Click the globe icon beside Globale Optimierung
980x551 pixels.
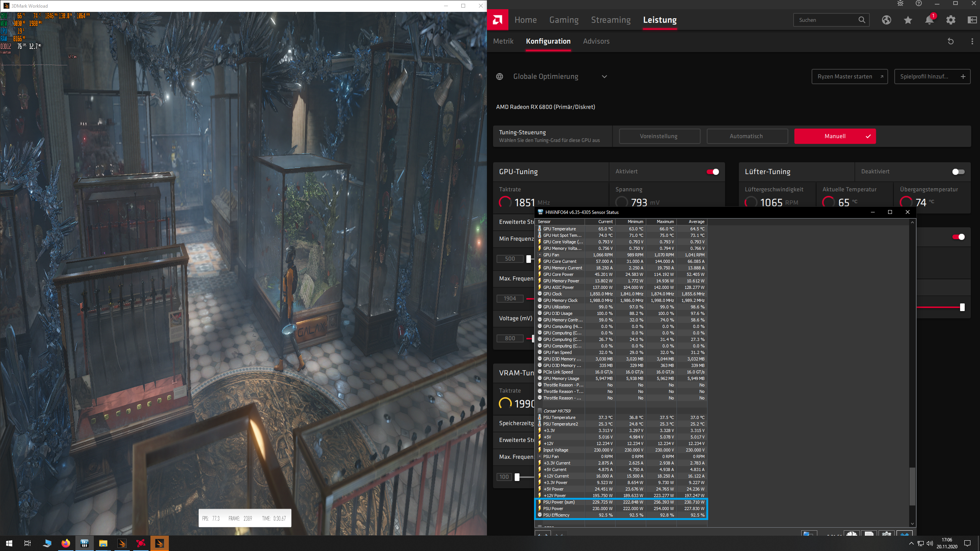[x=500, y=77]
